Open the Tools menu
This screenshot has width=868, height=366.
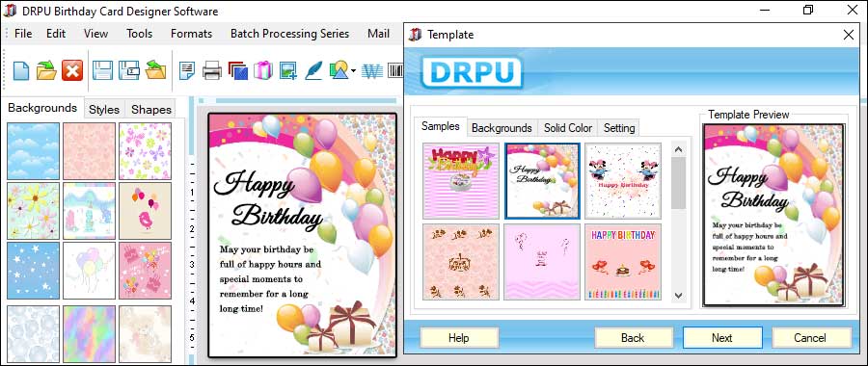point(139,34)
